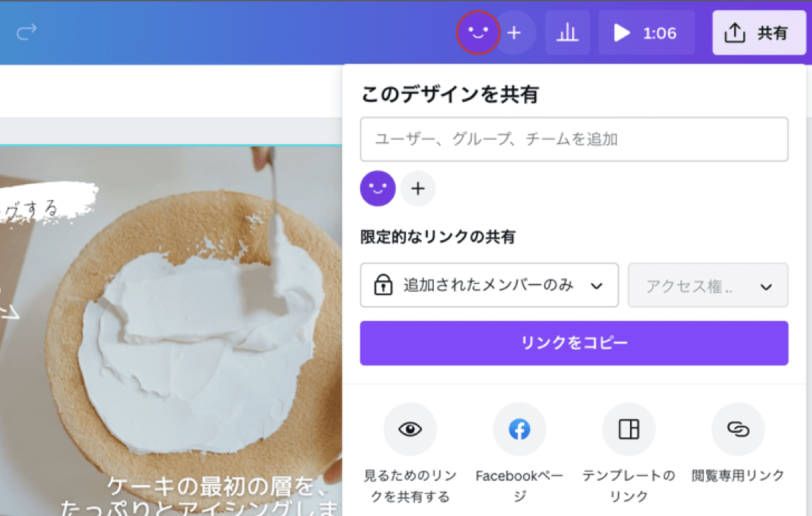Focus the ユーザー、グループ、チームを追加 field
This screenshot has height=516, width=812.
point(574,139)
